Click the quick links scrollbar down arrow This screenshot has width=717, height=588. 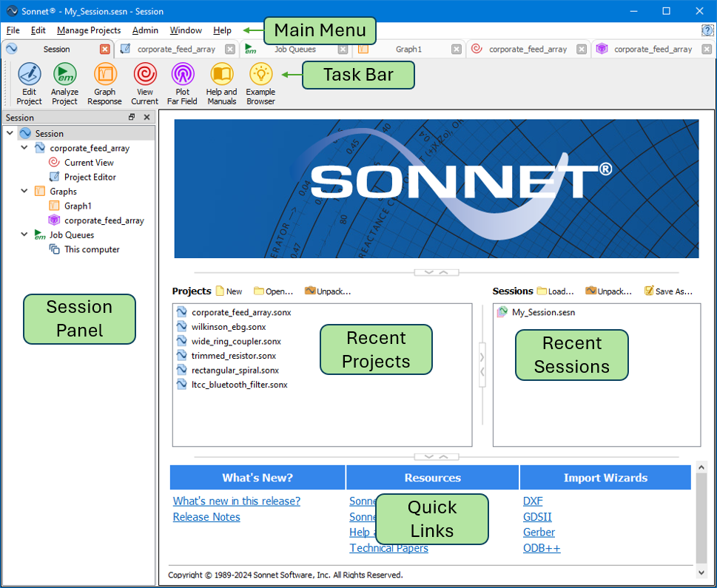pos(701,572)
